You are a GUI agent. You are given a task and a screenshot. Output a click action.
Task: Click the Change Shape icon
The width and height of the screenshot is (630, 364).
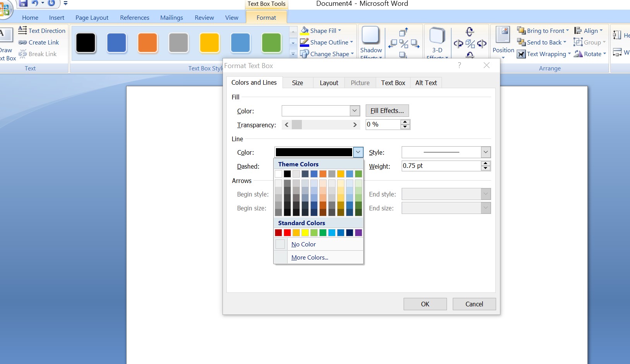point(305,54)
